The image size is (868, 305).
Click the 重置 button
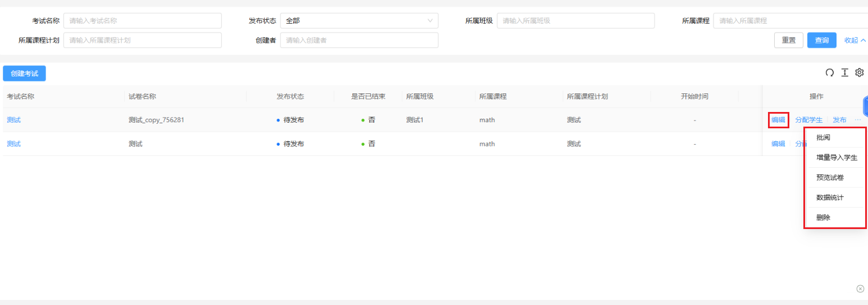point(788,41)
